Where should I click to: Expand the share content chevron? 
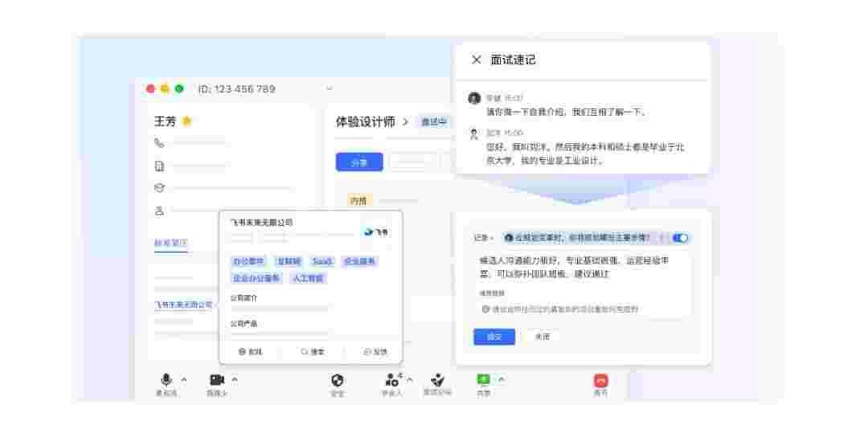(x=502, y=379)
